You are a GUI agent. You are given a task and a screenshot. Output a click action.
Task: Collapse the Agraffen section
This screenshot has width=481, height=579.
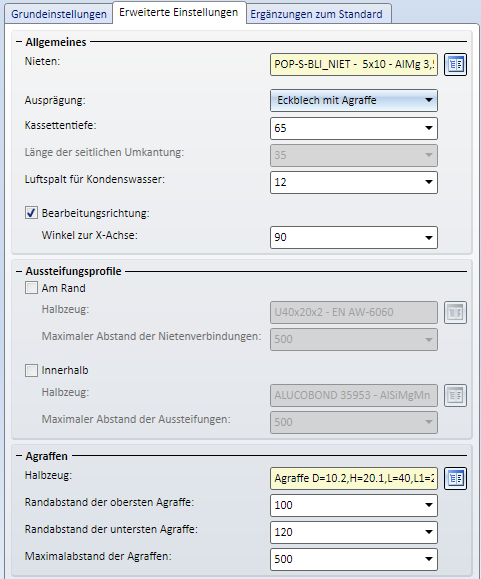coord(19,456)
